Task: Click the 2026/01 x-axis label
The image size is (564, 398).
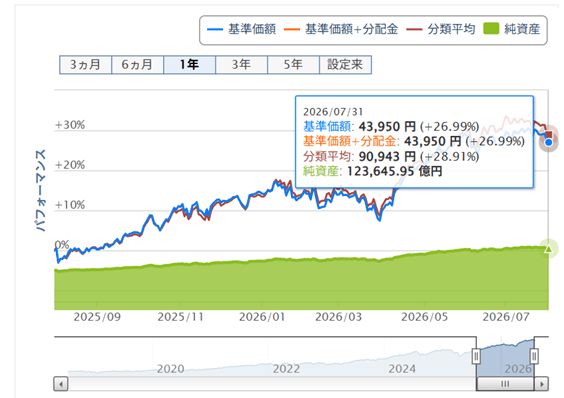Action: pyautogui.click(x=262, y=317)
